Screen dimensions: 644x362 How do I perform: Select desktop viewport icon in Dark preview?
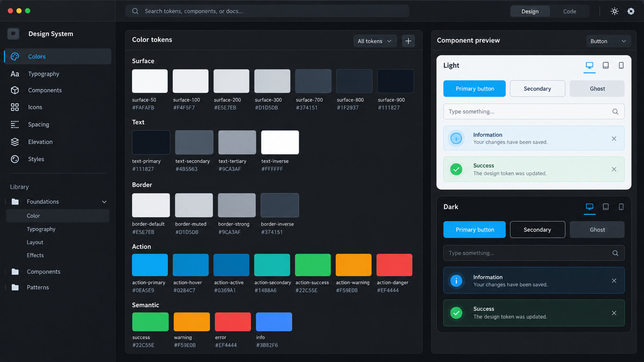(x=589, y=207)
